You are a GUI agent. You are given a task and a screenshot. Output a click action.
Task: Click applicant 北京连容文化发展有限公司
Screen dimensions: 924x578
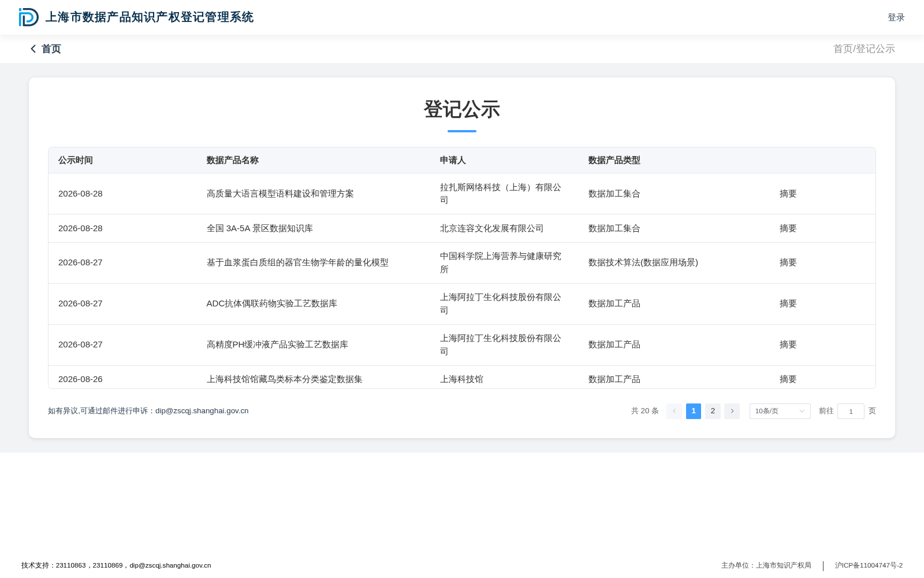pyautogui.click(x=491, y=228)
